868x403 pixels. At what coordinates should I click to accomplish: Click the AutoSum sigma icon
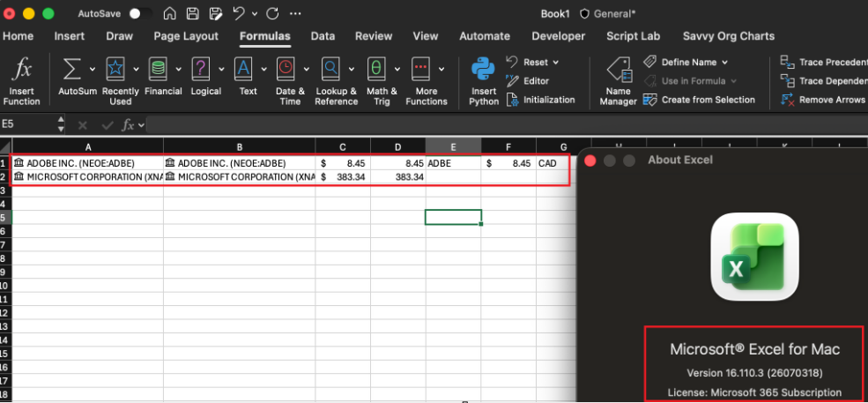click(70, 70)
